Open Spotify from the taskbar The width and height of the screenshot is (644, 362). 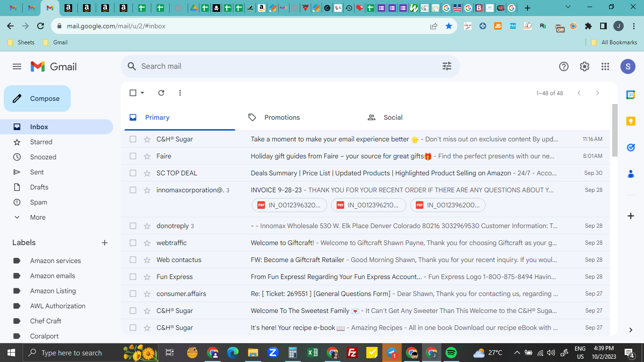(x=451, y=353)
